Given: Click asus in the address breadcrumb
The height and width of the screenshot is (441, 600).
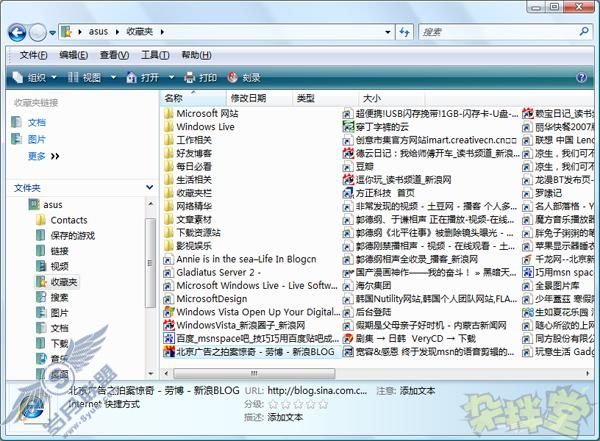Looking at the screenshot, I should click(98, 32).
